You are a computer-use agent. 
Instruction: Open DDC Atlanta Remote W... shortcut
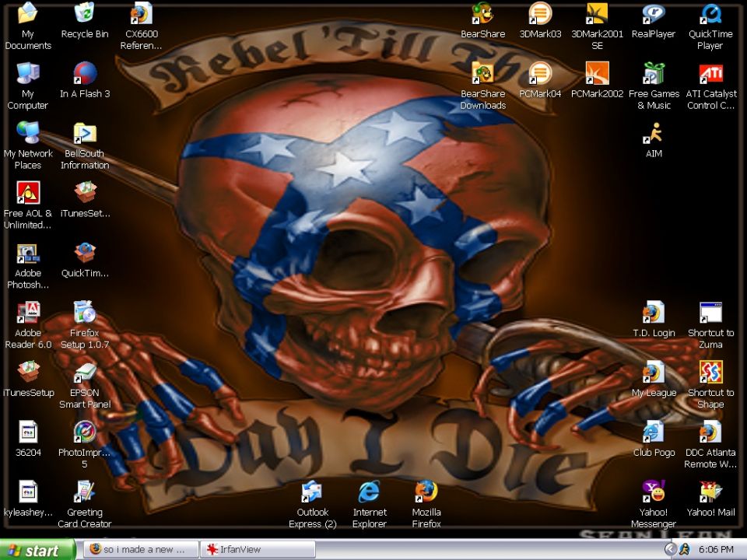(x=710, y=432)
